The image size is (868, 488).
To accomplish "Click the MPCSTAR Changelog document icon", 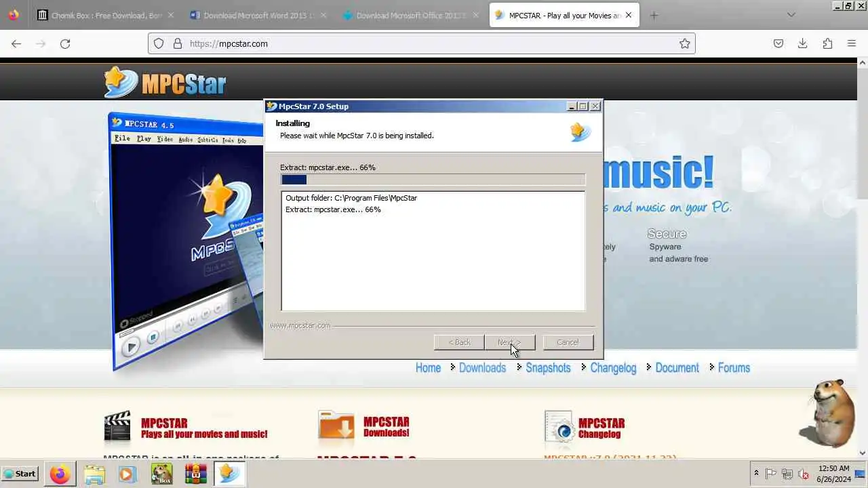I will click(559, 426).
